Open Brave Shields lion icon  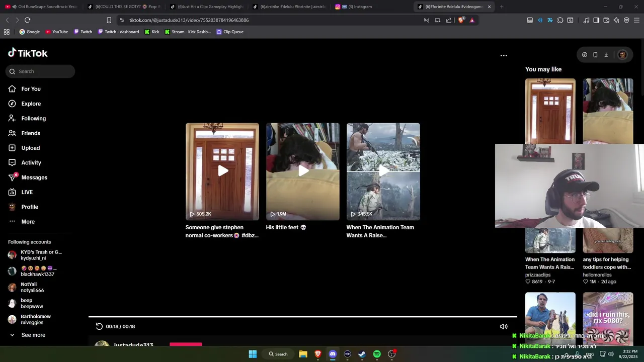tap(461, 20)
